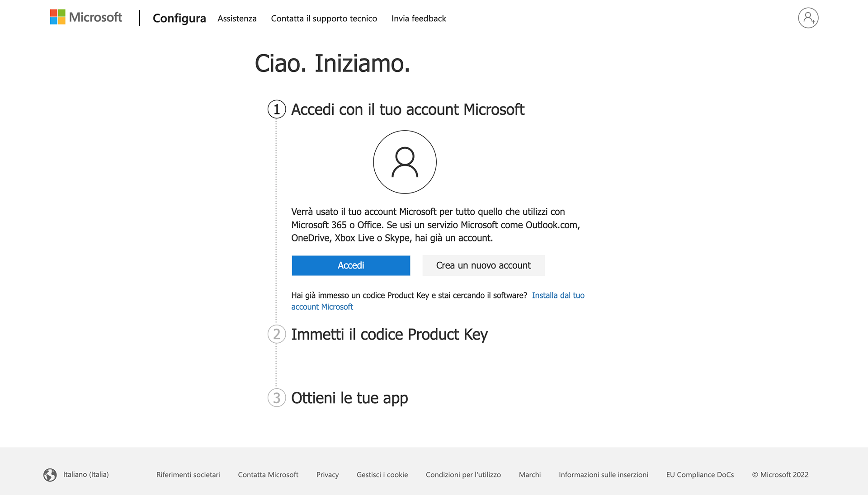This screenshot has height=495, width=868.
Task: Click Gestisci i cookie in footer
Action: (x=382, y=475)
